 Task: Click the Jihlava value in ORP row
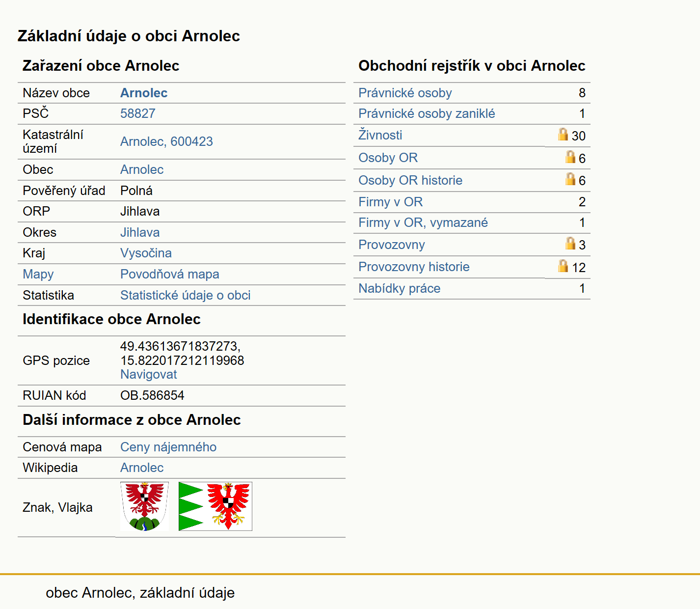[x=140, y=211]
